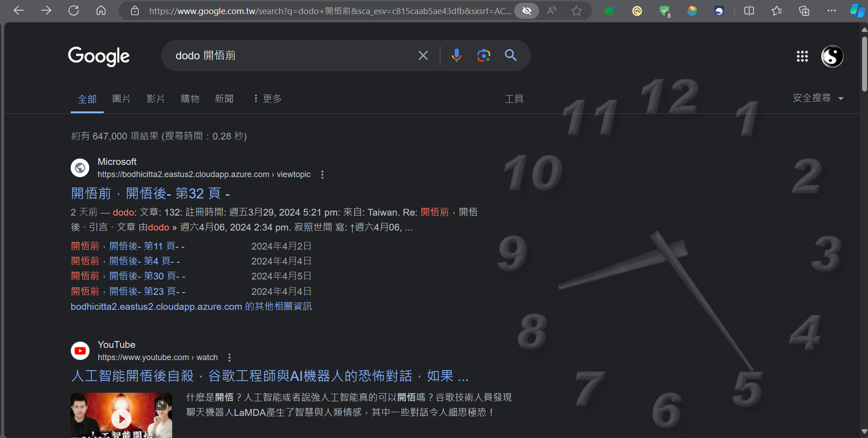The height and width of the screenshot is (438, 868).
Task: Click the Microsoft result URL bodhicitta2 viewtopic
Action: tap(204, 174)
